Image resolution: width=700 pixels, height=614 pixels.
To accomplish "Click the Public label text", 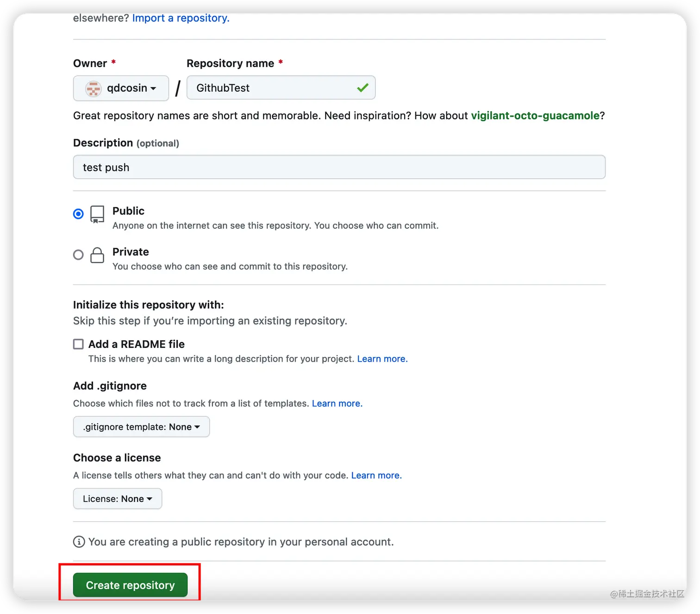I will (128, 211).
